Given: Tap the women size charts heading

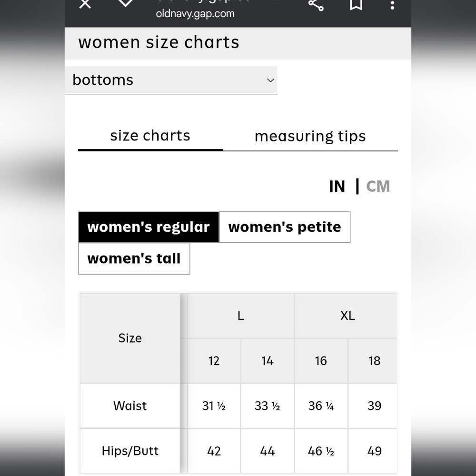Looking at the screenshot, I should [159, 42].
